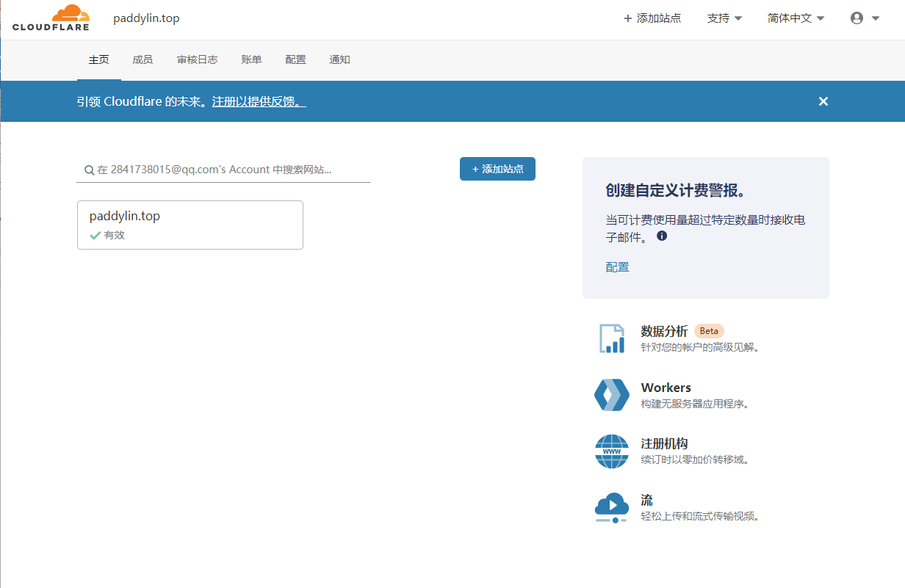Click the 针对您的帐户的高级见解 description

pyautogui.click(x=700, y=347)
